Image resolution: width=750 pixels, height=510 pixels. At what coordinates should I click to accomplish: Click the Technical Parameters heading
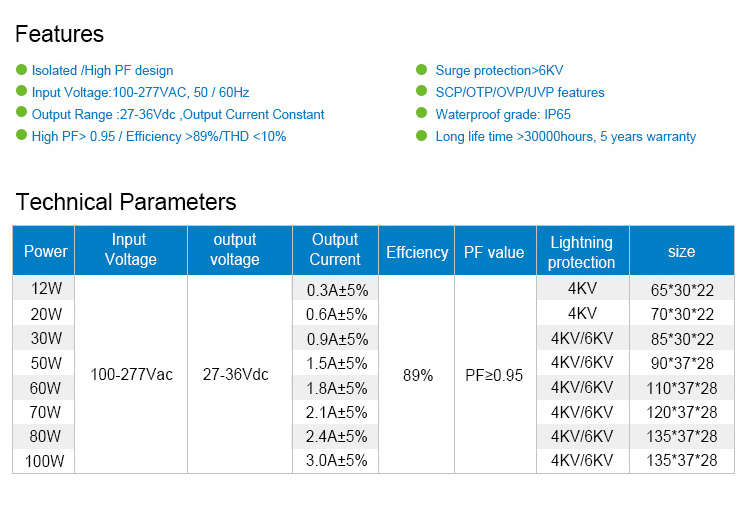(x=126, y=202)
